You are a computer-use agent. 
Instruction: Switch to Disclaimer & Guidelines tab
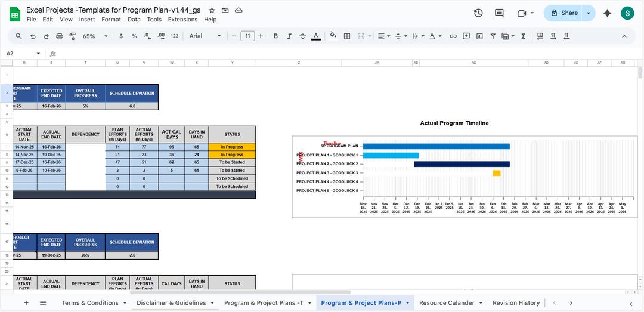171,303
